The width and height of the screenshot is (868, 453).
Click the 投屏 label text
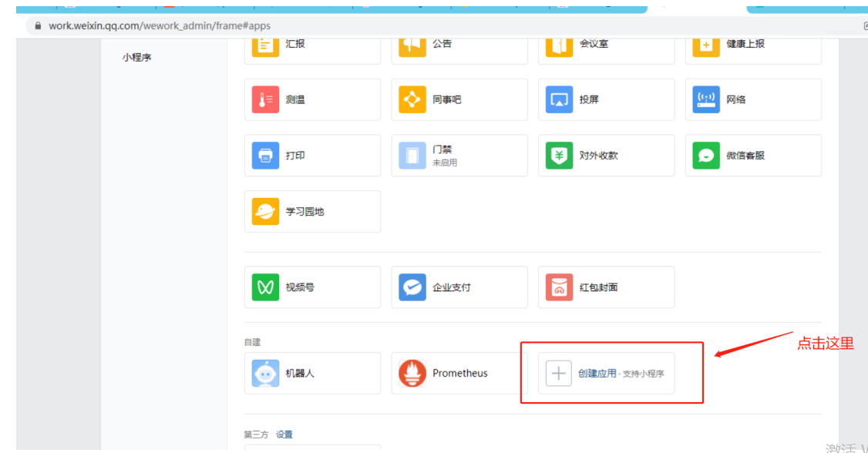589,99
